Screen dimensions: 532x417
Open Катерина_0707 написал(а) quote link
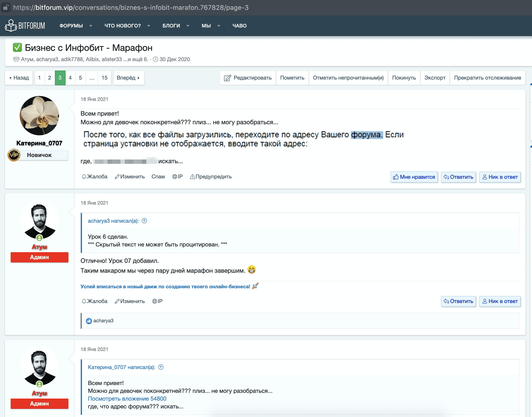[x=122, y=367]
